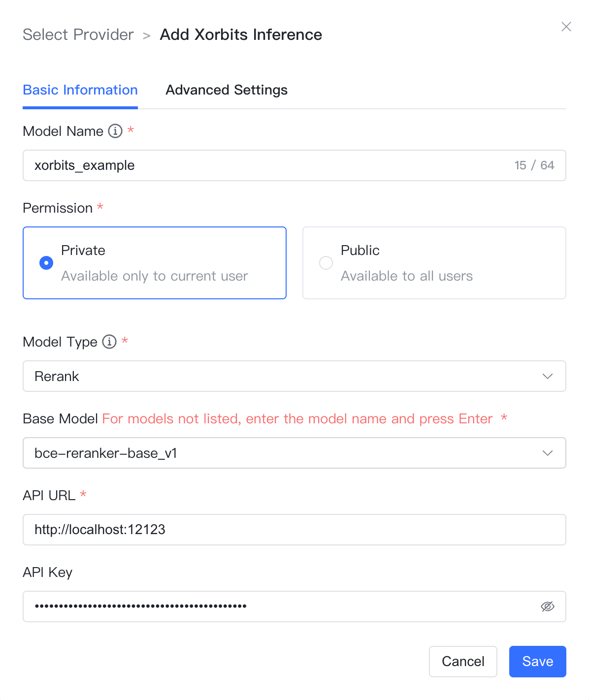Choose the Public option card
The width and height of the screenshot is (589, 700).
click(x=434, y=263)
